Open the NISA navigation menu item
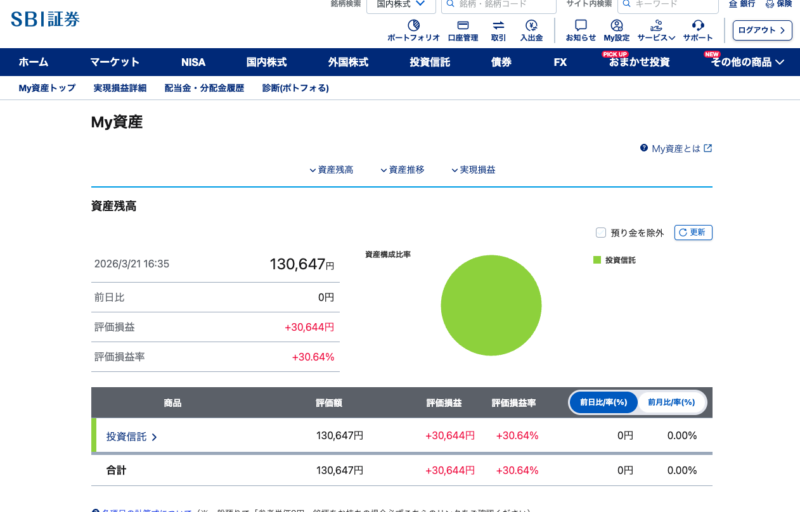800x512 pixels. tap(193, 62)
